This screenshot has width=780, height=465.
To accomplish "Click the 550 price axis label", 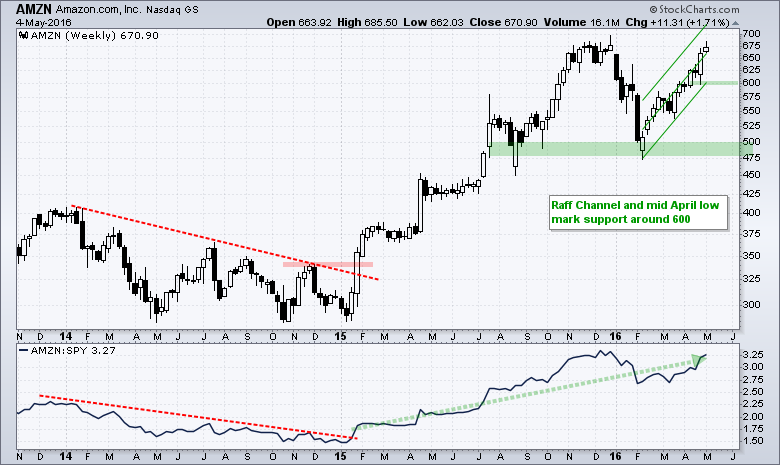I will [x=751, y=110].
